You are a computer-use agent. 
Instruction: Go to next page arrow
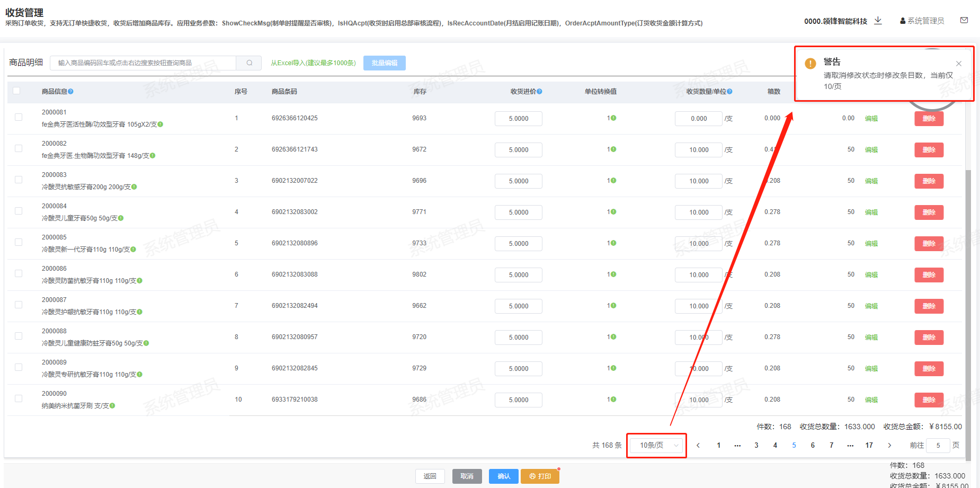[x=889, y=446]
